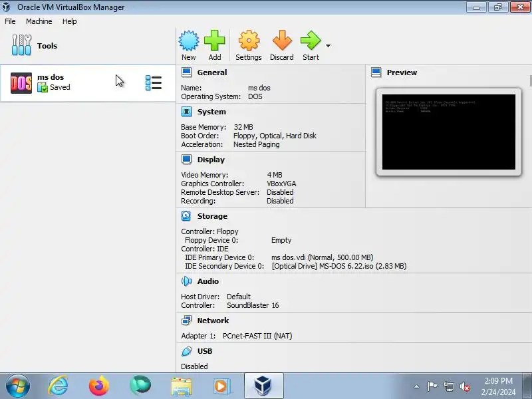Open the System section heading link
The width and height of the screenshot is (532, 399).
211,112
